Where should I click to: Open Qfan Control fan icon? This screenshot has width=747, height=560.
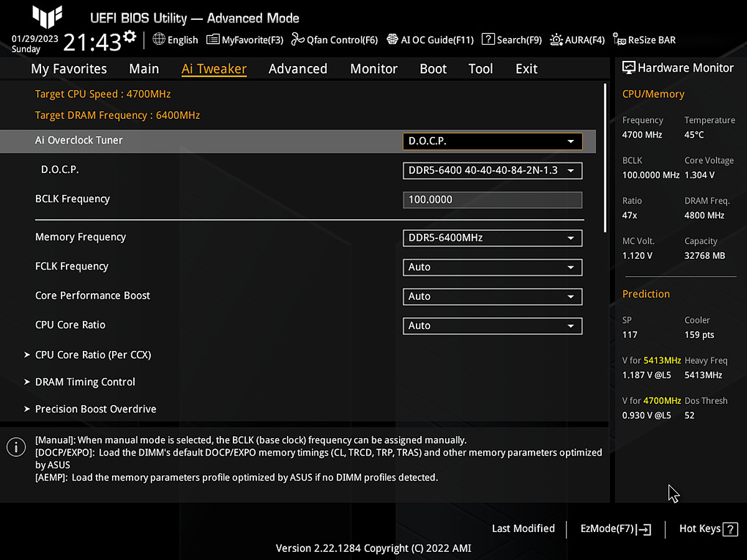pos(298,40)
